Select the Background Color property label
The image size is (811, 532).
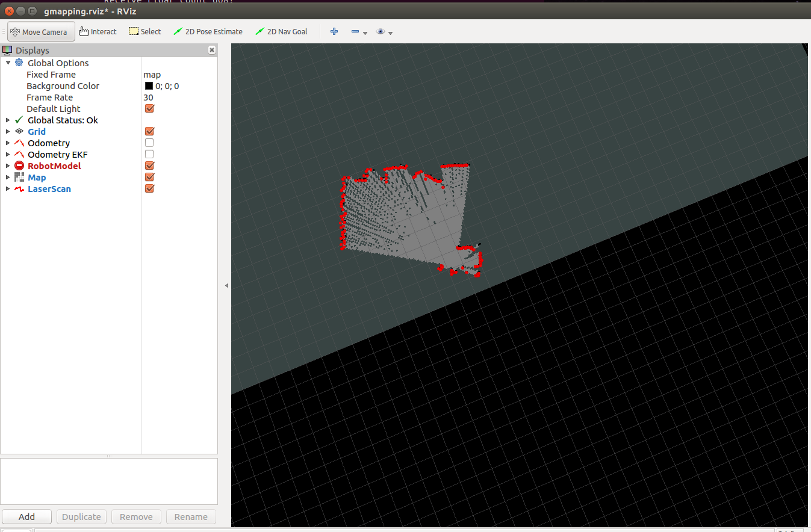tap(63, 86)
